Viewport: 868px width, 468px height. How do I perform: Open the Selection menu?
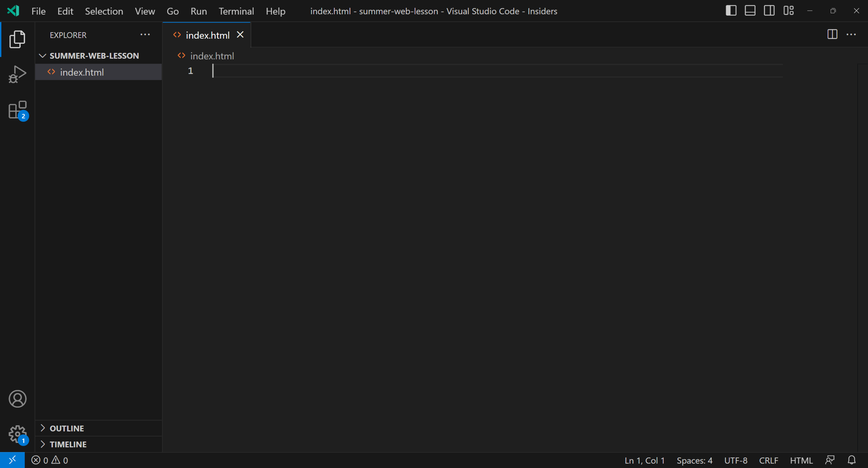tap(104, 11)
